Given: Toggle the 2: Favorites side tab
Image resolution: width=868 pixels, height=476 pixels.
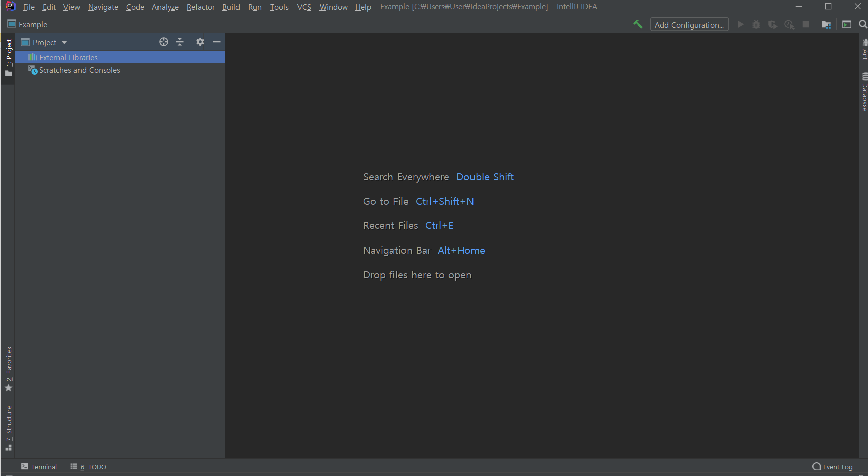Looking at the screenshot, I should click(x=8, y=369).
